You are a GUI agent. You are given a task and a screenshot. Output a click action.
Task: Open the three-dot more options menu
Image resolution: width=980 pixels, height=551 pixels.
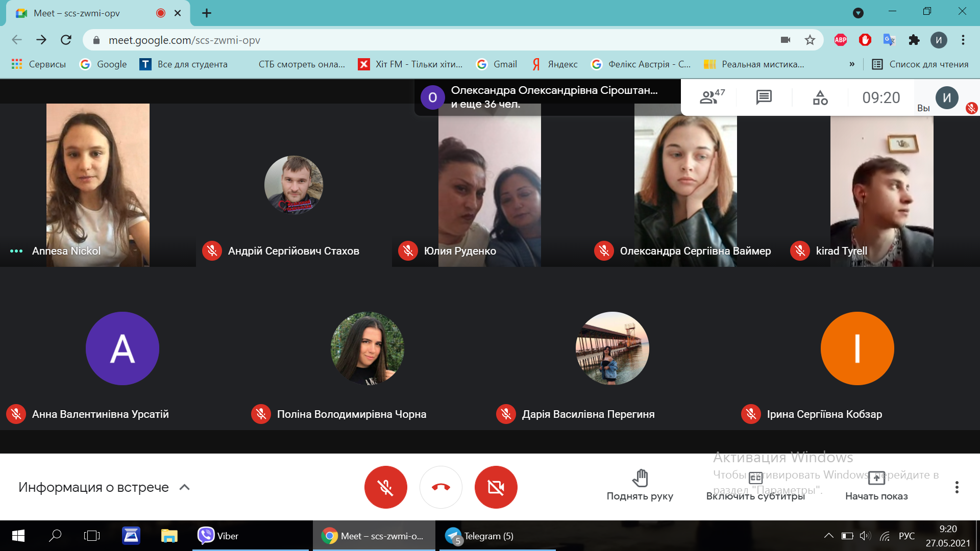(x=957, y=487)
